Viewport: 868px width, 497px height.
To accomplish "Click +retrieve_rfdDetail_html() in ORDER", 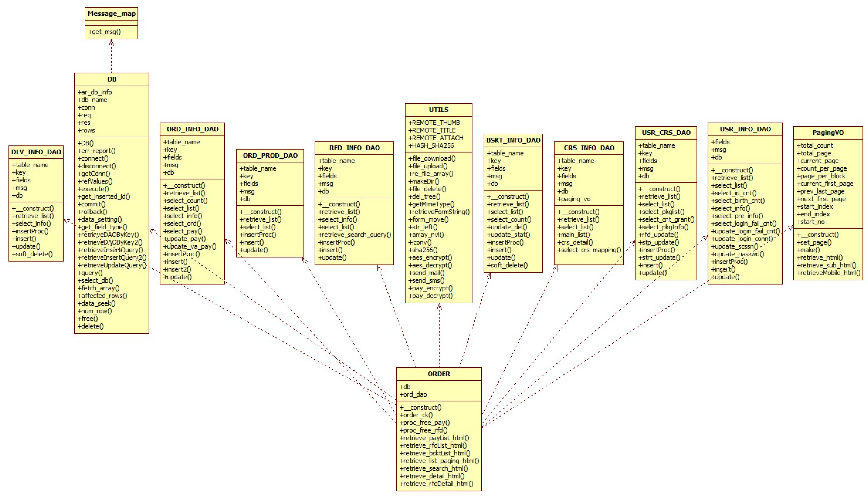I will 436,484.
